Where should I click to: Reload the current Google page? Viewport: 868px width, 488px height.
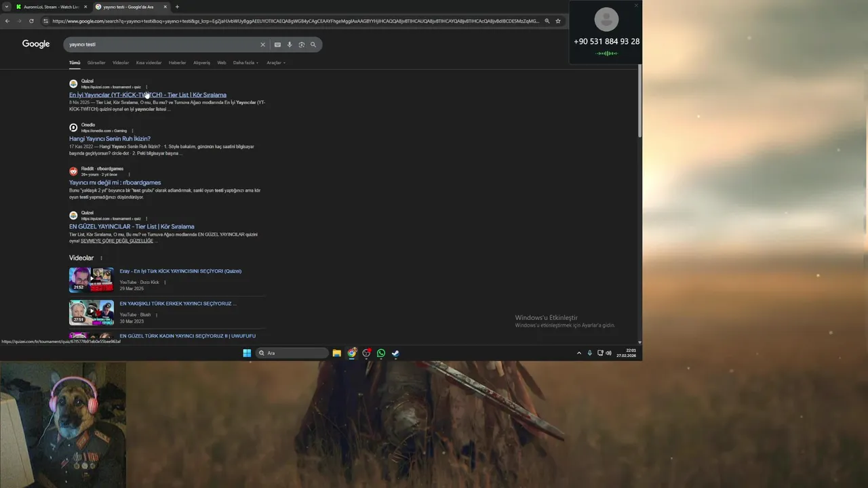click(31, 21)
